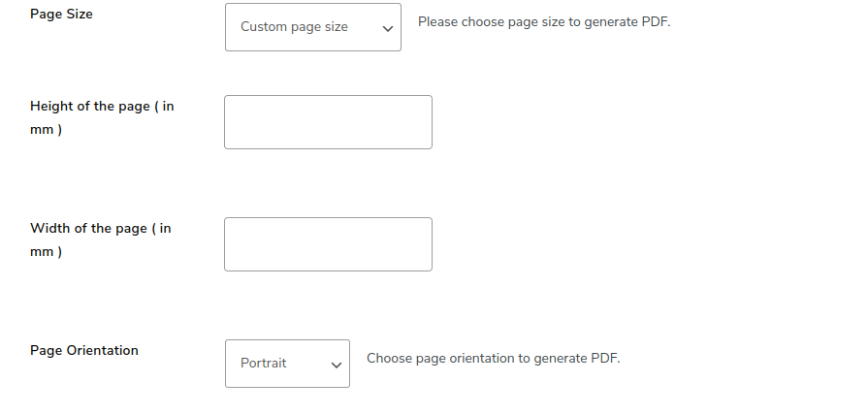Click the chevron arrow in Portrait dropdown
868x414 pixels.
(x=336, y=365)
